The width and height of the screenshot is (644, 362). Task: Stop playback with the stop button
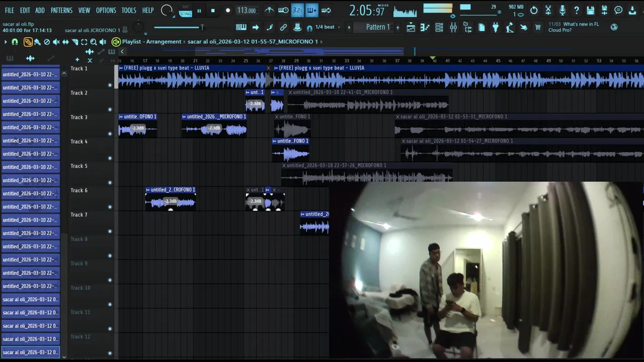click(x=213, y=11)
